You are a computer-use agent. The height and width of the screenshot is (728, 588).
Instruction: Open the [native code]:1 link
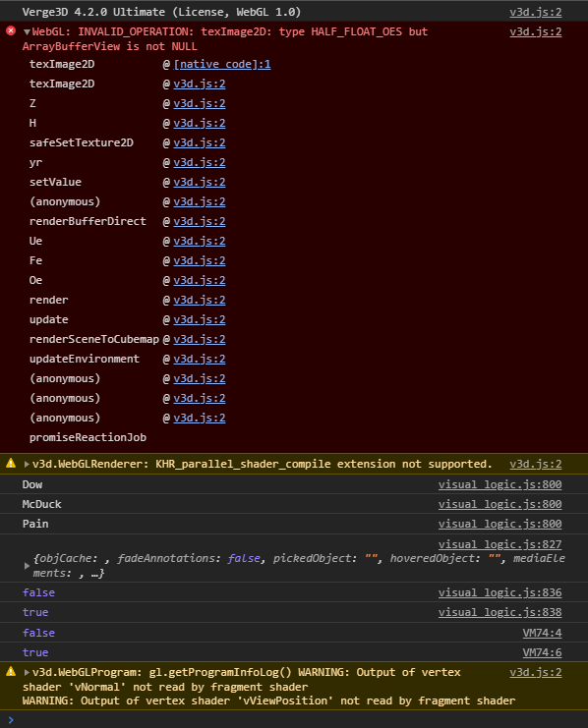coord(222,64)
